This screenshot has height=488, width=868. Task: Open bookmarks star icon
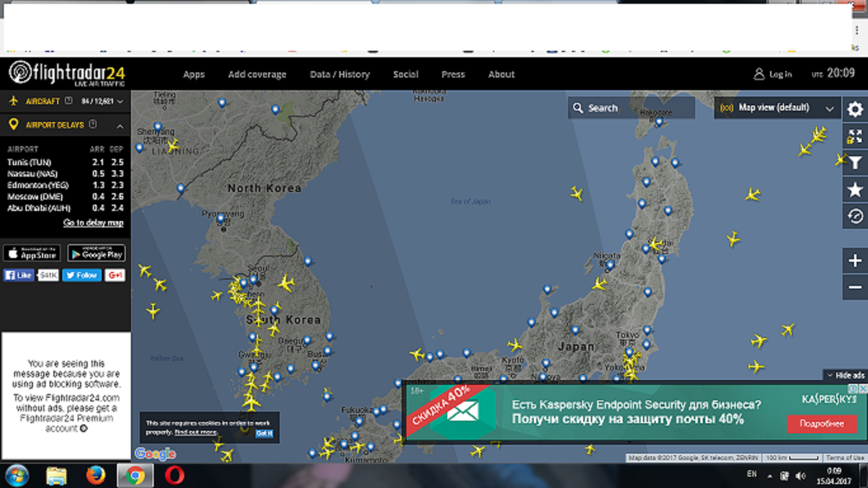pyautogui.click(x=855, y=189)
